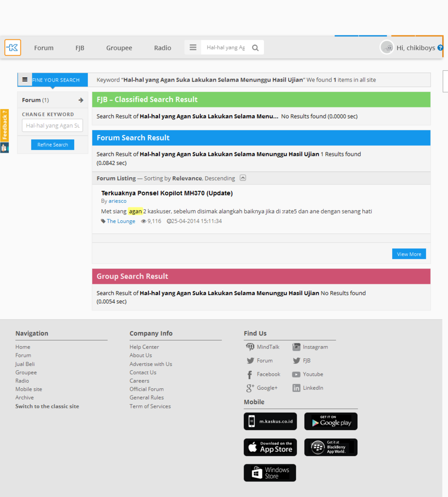Image resolution: width=448 pixels, height=497 pixels.
Task: Click the Hi, chikiboys username
Action: click(x=416, y=48)
